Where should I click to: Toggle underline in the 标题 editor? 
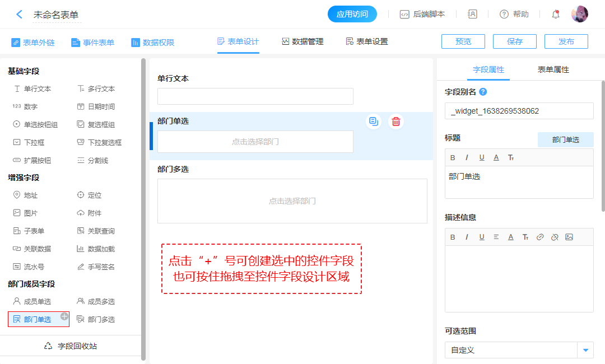click(x=482, y=157)
